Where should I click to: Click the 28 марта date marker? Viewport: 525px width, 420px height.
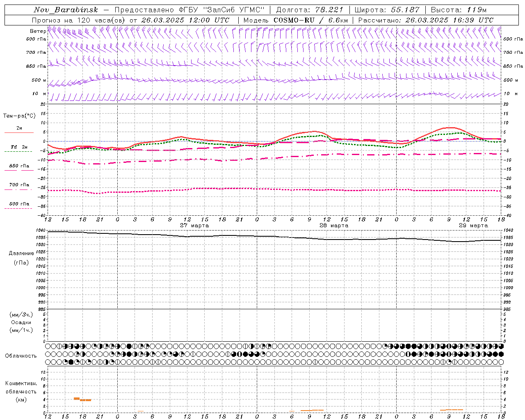(x=334, y=225)
